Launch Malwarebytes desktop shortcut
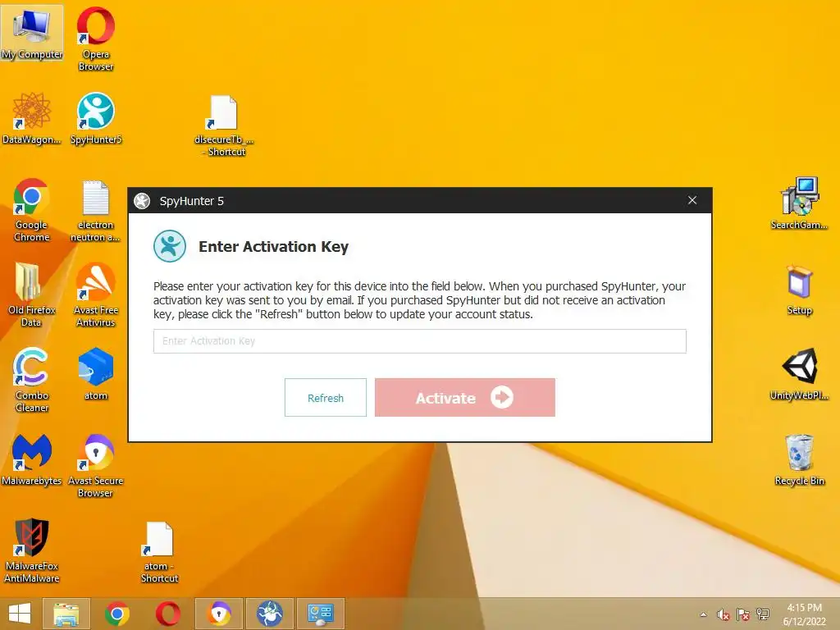The height and width of the screenshot is (630, 840). pyautogui.click(x=32, y=459)
